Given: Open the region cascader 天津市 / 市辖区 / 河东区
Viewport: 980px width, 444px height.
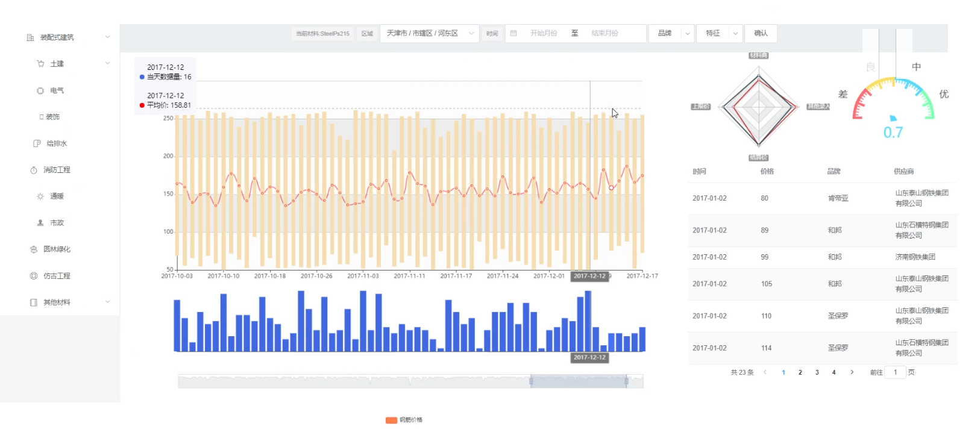Looking at the screenshot, I should coord(429,33).
